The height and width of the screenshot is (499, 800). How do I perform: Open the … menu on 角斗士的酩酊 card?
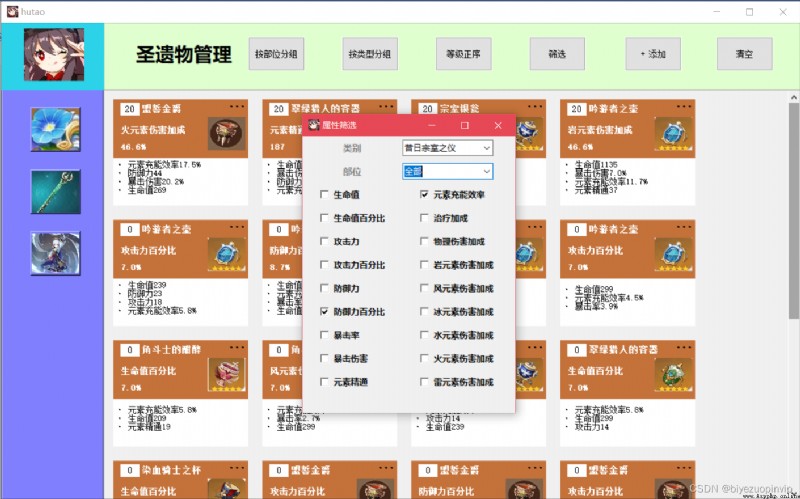pyautogui.click(x=237, y=347)
